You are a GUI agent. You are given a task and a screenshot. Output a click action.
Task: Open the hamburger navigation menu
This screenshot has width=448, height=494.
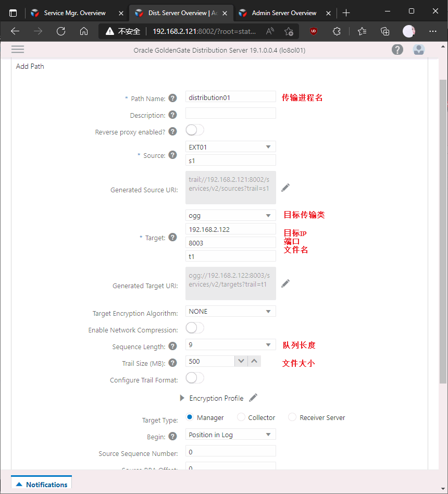coord(18,50)
